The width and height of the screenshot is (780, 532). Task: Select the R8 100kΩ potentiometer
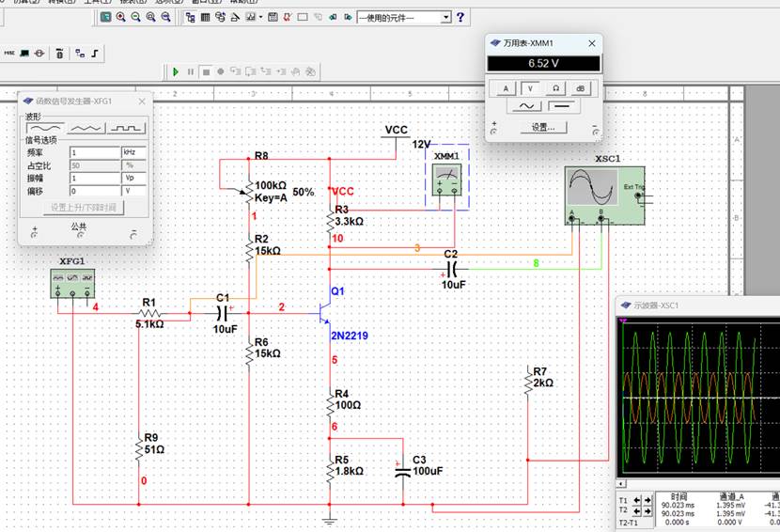pyautogui.click(x=249, y=192)
